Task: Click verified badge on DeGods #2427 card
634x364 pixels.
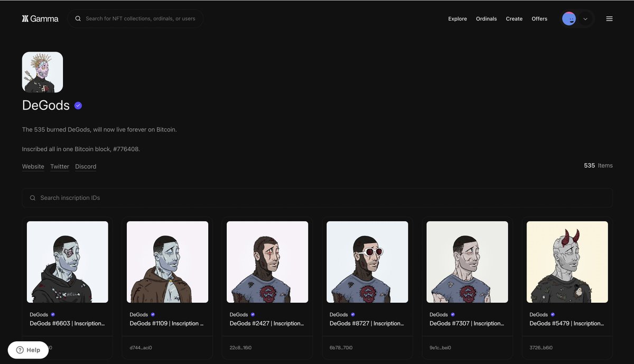Action: tap(253, 314)
